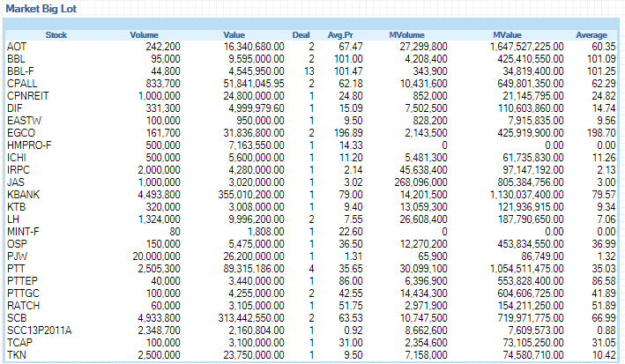Click TCAP MValue 73,105,250.00
This screenshot has width=625, height=364.
click(533, 343)
